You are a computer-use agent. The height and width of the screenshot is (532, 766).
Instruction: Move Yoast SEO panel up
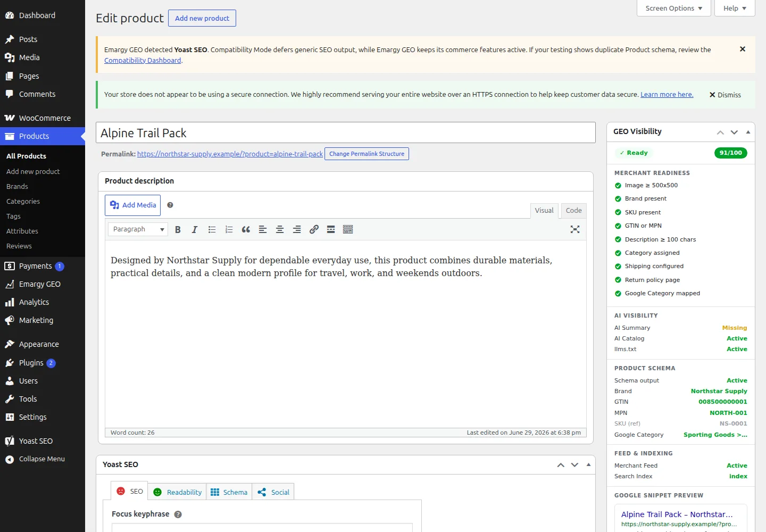point(561,465)
